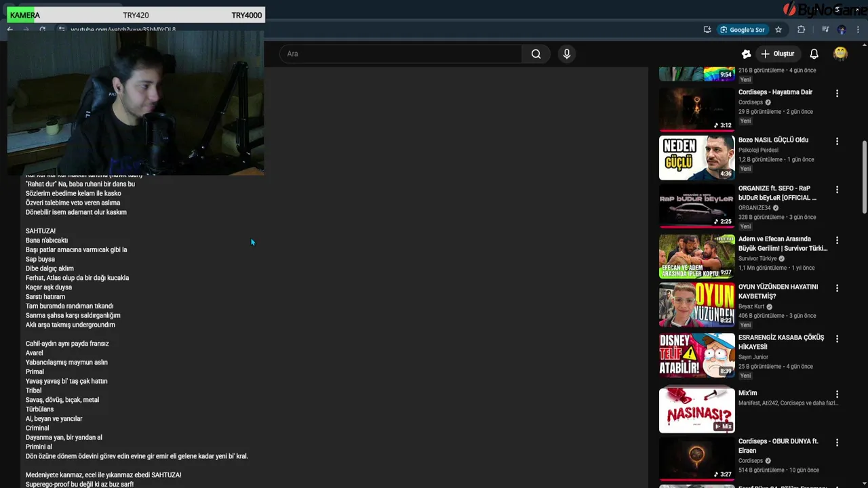Screen dimensions: 868x488
Task: Open the Cordiseps - Hayatıma Dair thumbnail
Action: tap(696, 108)
